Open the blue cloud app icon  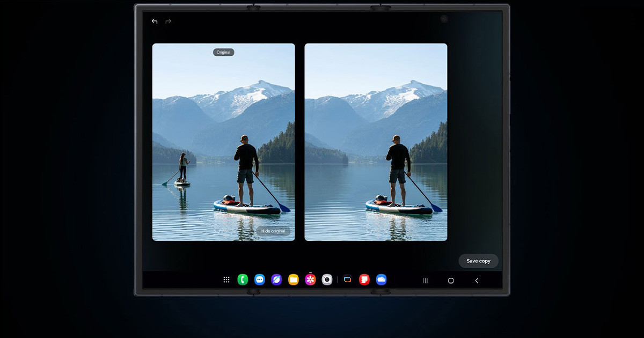pyautogui.click(x=381, y=280)
